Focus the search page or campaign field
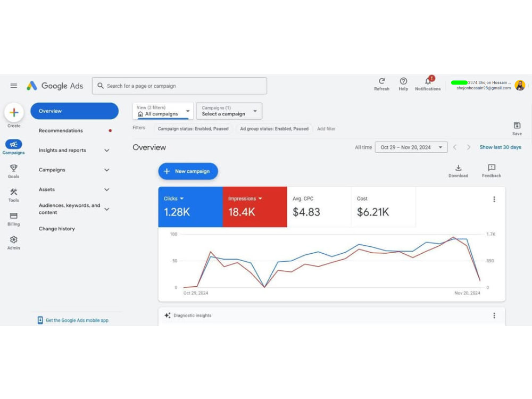 coord(179,86)
